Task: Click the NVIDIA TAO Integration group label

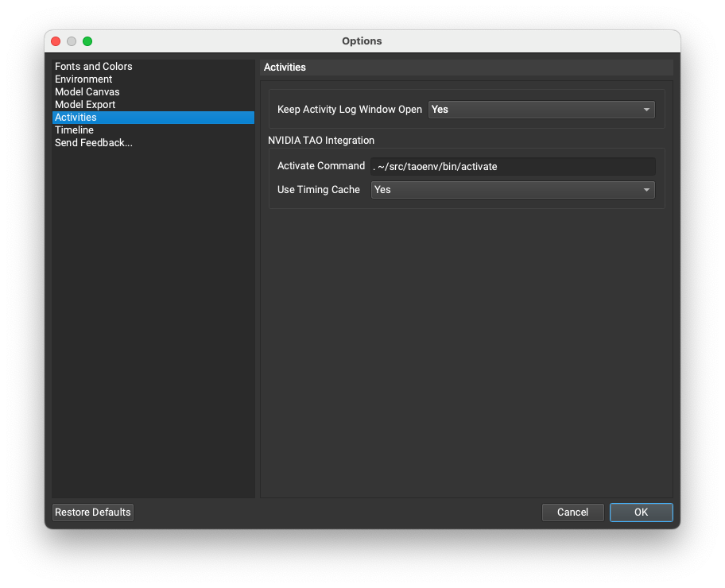Action: point(321,141)
